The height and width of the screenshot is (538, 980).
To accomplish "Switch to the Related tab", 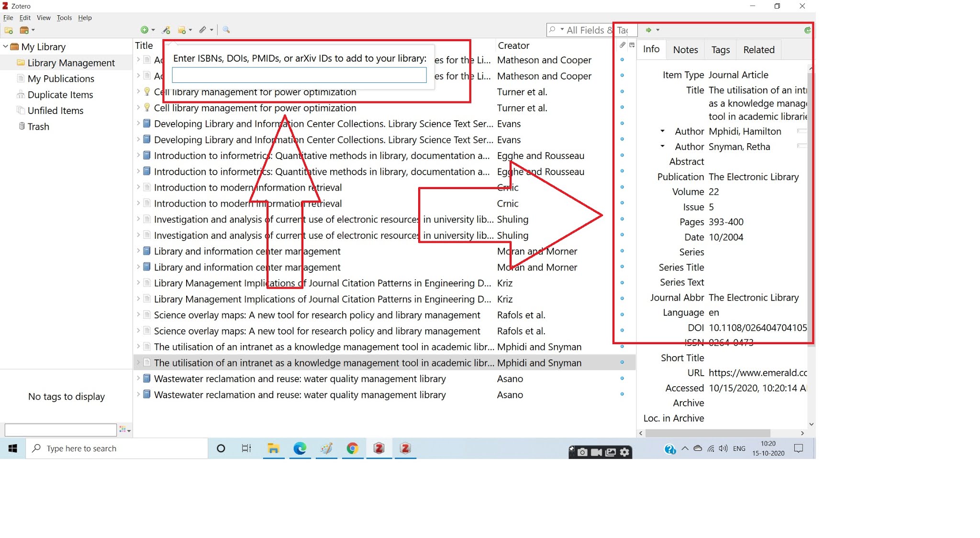I will [x=758, y=50].
